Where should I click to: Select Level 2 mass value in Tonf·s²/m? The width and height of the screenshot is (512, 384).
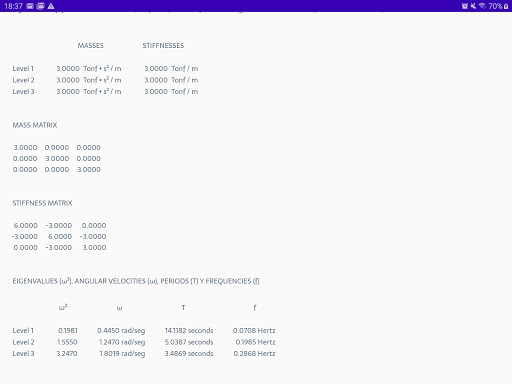[x=89, y=80]
